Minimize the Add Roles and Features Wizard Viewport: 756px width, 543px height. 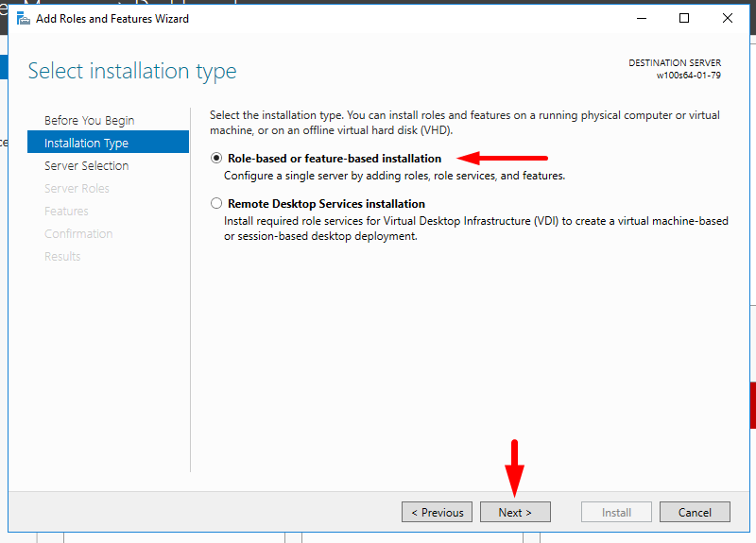pos(641,18)
